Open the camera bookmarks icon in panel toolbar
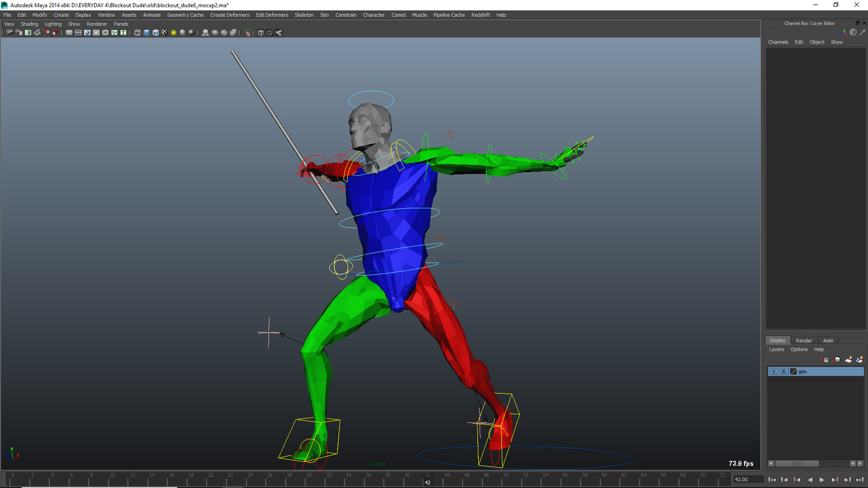This screenshot has width=868, height=488. pos(27,33)
